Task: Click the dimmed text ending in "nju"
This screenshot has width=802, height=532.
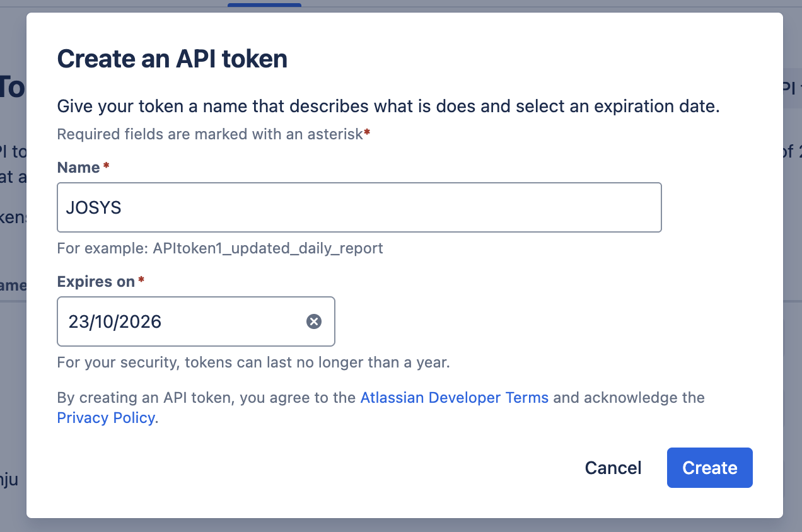Action: click(9, 480)
